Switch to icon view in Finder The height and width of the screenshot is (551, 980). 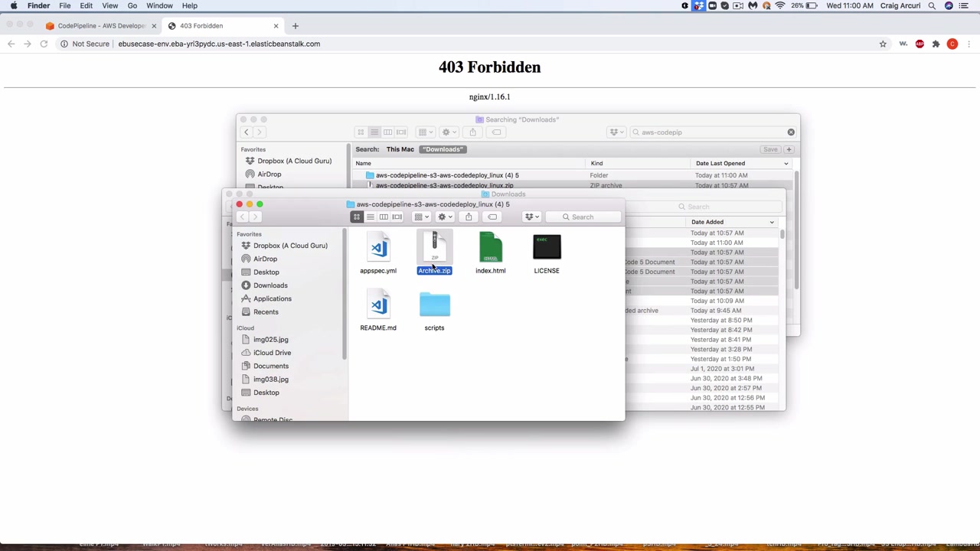coord(357,217)
